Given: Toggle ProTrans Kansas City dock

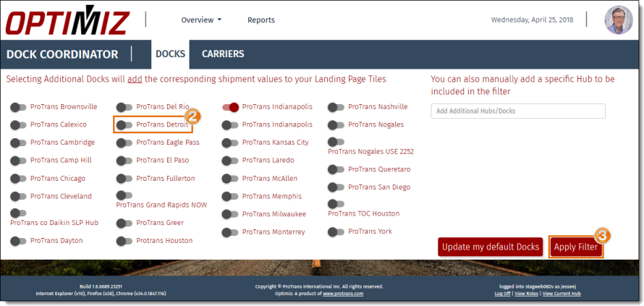Looking at the screenshot, I should click(x=230, y=143).
